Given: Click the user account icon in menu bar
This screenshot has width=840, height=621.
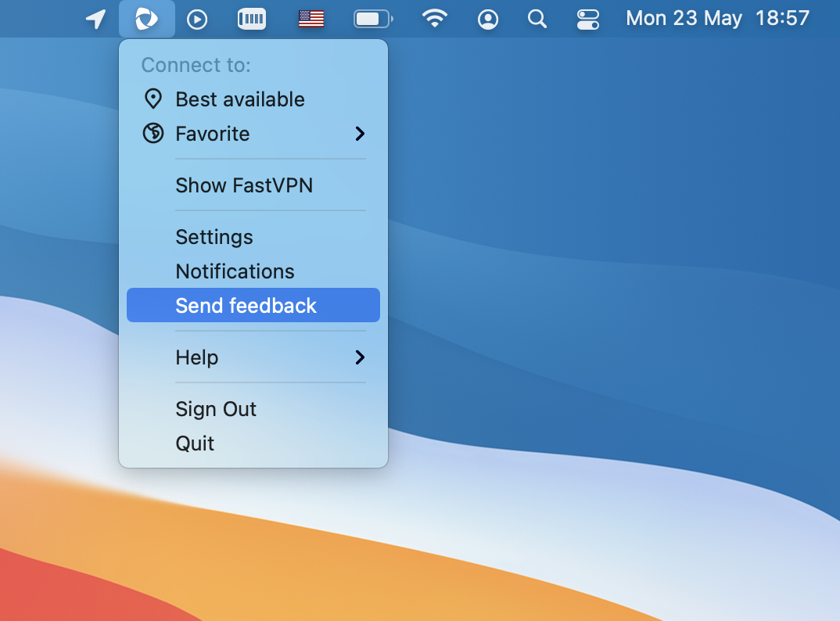Looking at the screenshot, I should point(487,20).
